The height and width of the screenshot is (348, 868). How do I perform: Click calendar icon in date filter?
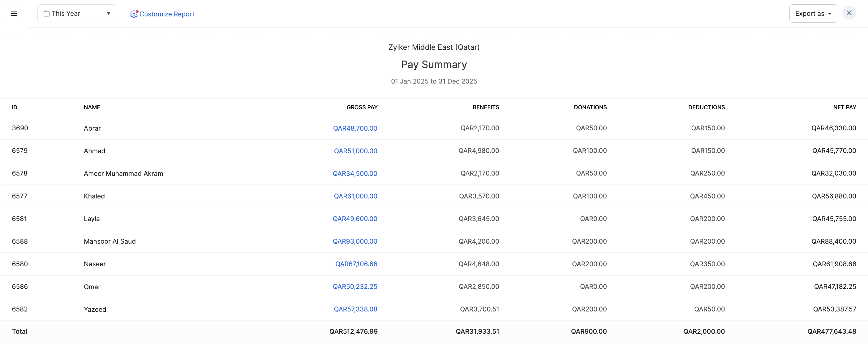coord(46,14)
